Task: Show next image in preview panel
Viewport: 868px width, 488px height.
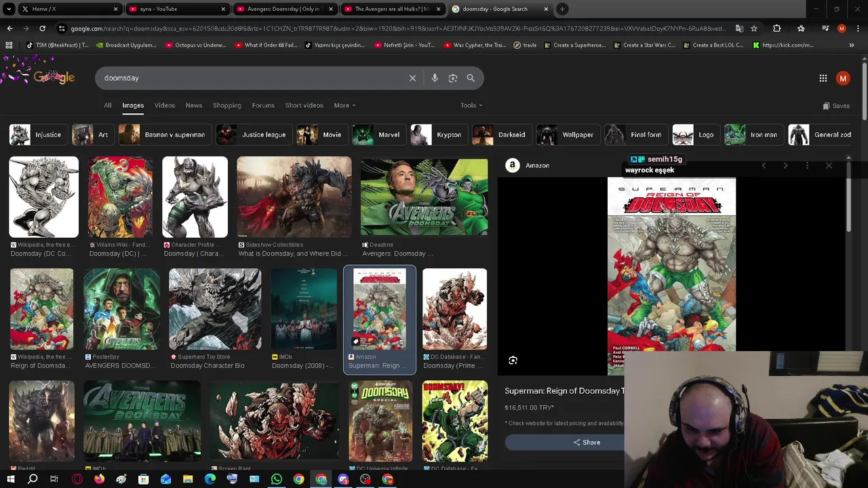Action: point(785,165)
